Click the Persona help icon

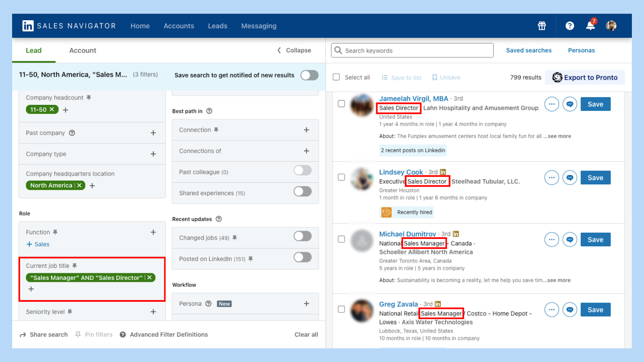(x=208, y=304)
